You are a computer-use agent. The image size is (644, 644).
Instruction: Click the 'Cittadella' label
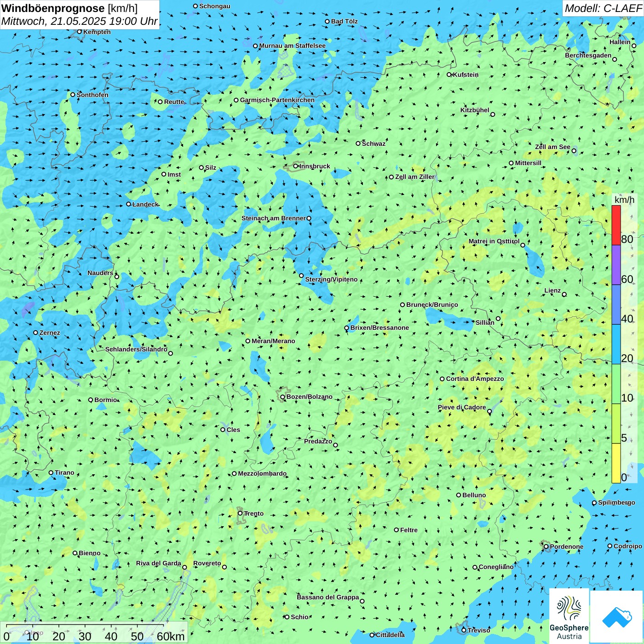(391, 635)
